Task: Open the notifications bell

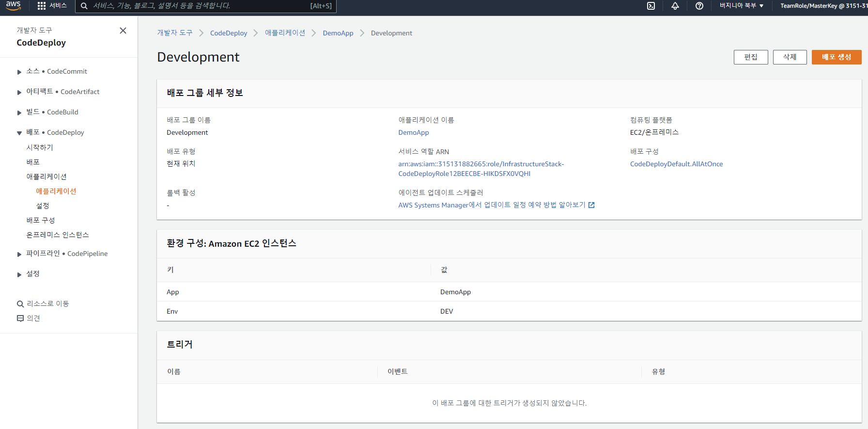Action: (x=675, y=6)
